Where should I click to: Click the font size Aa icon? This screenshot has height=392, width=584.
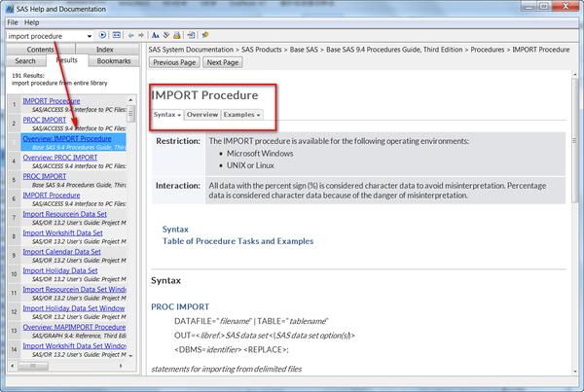click(156, 35)
